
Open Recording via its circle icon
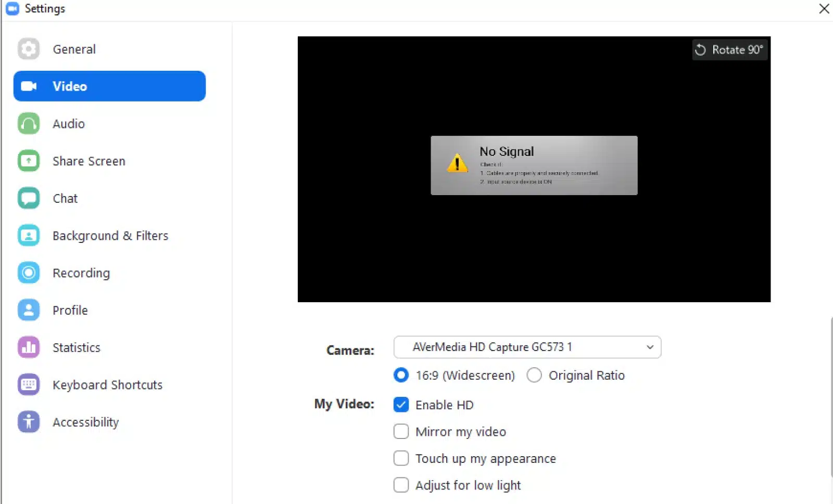pos(29,273)
